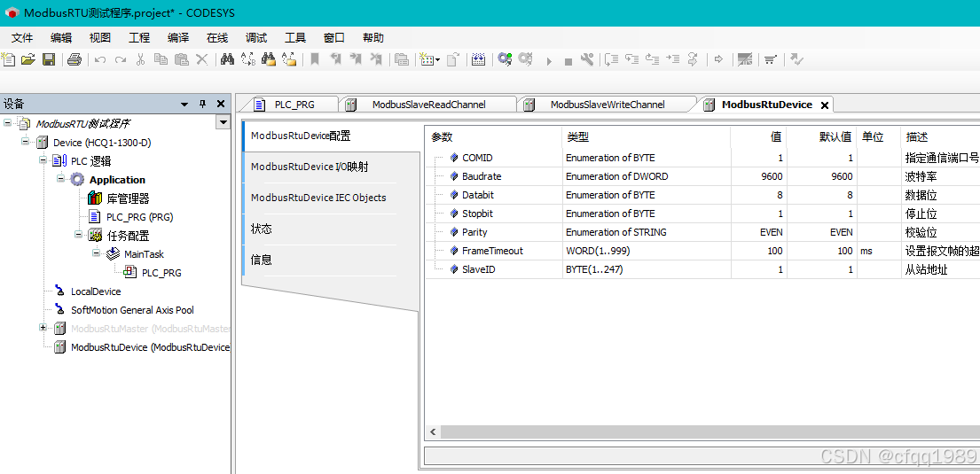
Task: Open the 设备 panel header dropdown arrow
Action: [184, 105]
